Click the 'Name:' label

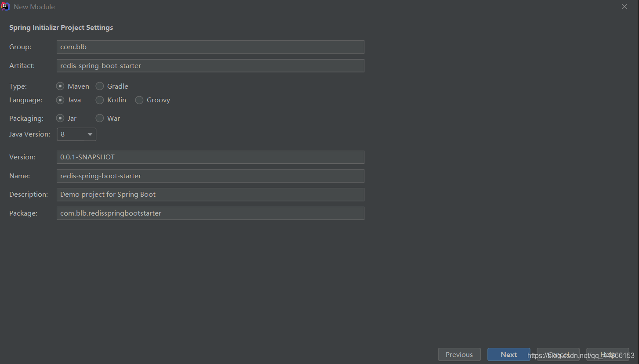pos(20,176)
